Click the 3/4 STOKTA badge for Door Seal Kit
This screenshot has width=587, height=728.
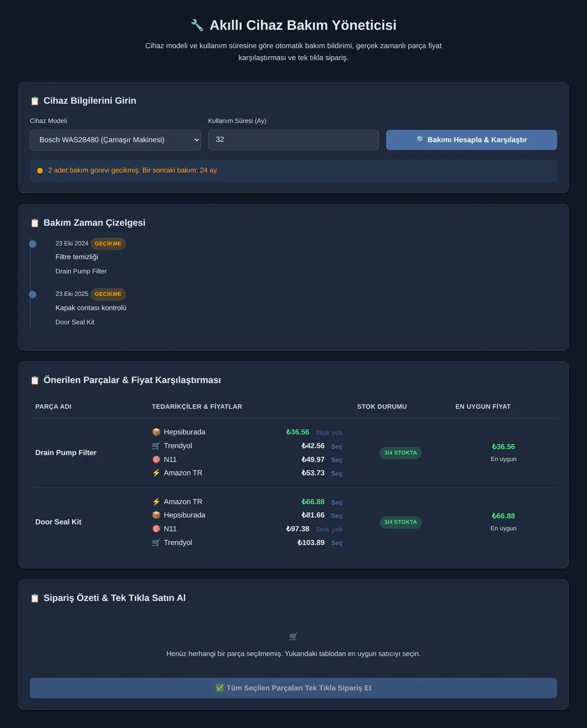[401, 523]
